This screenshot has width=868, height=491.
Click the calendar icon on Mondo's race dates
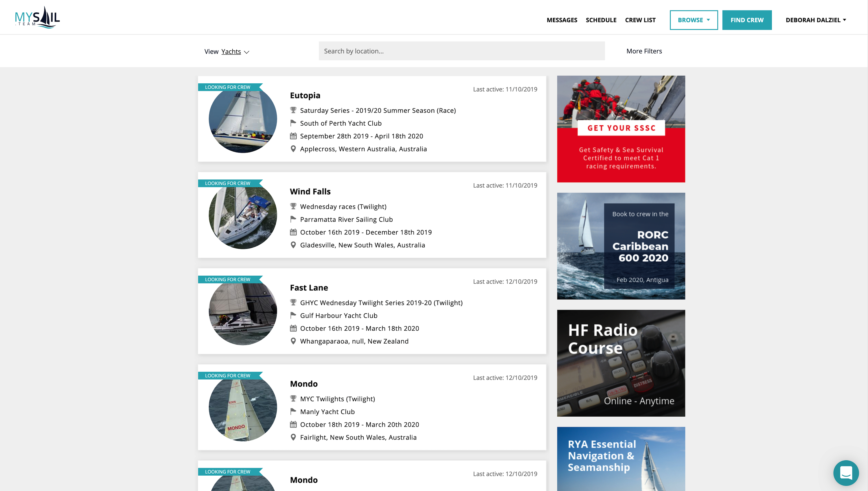coord(293,424)
